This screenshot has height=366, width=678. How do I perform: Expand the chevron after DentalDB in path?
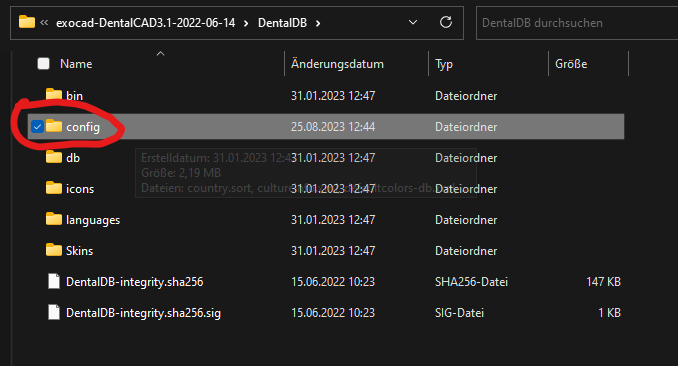[318, 23]
